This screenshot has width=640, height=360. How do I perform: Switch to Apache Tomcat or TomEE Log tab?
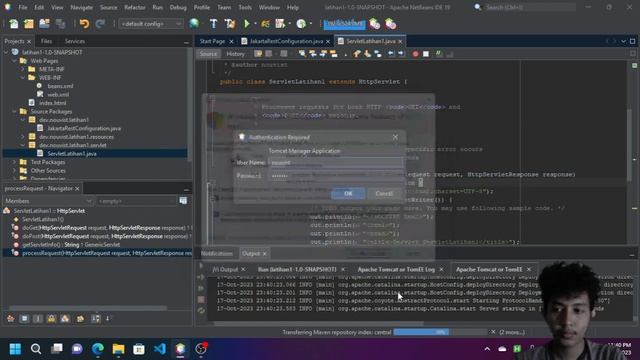(x=396, y=269)
